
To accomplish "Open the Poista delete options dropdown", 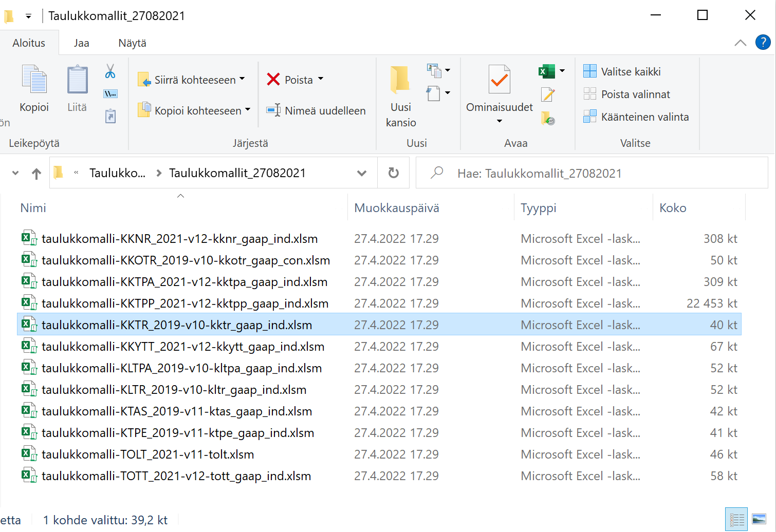I will pos(321,79).
